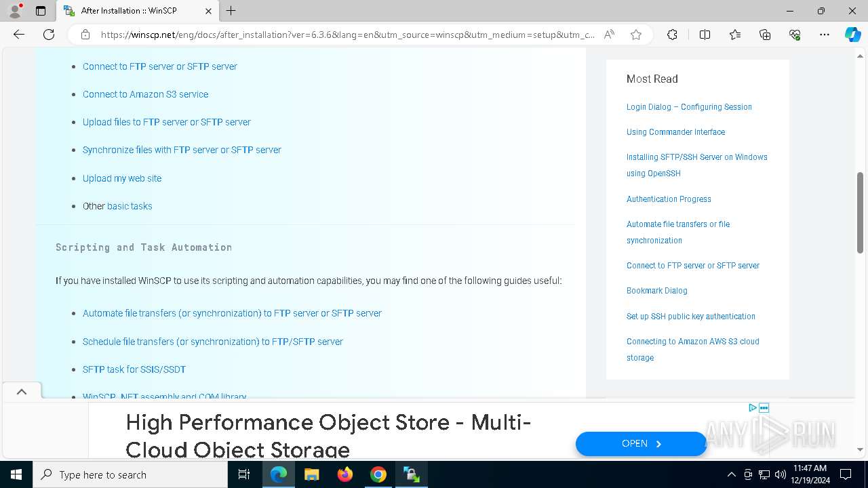
Task: Open Upload files to FTP server link
Action: pos(167,122)
